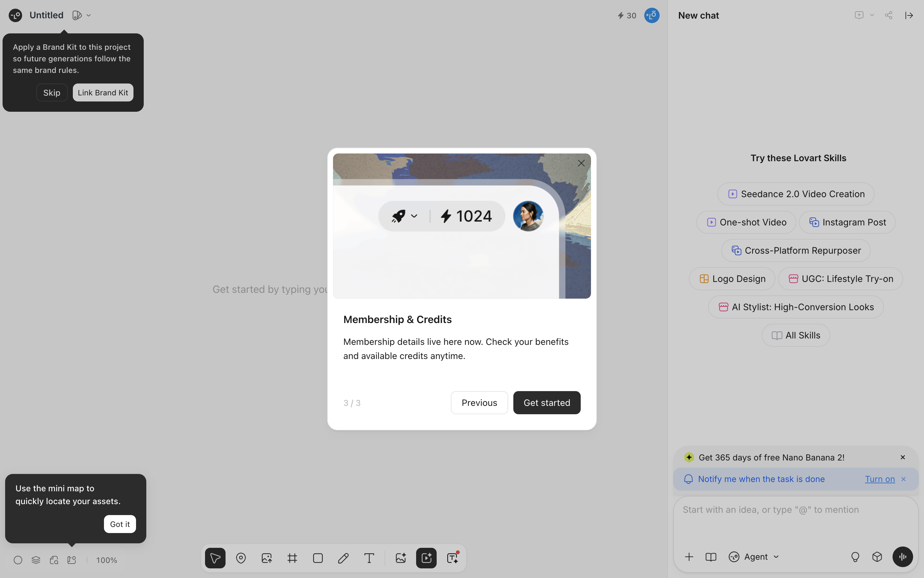Click the share icon in chat header
The height and width of the screenshot is (578, 924).
[x=889, y=15]
